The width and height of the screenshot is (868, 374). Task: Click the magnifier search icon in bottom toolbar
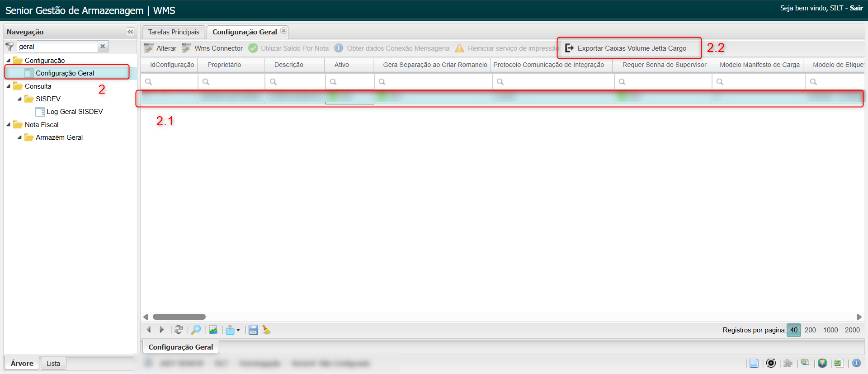[196, 330]
